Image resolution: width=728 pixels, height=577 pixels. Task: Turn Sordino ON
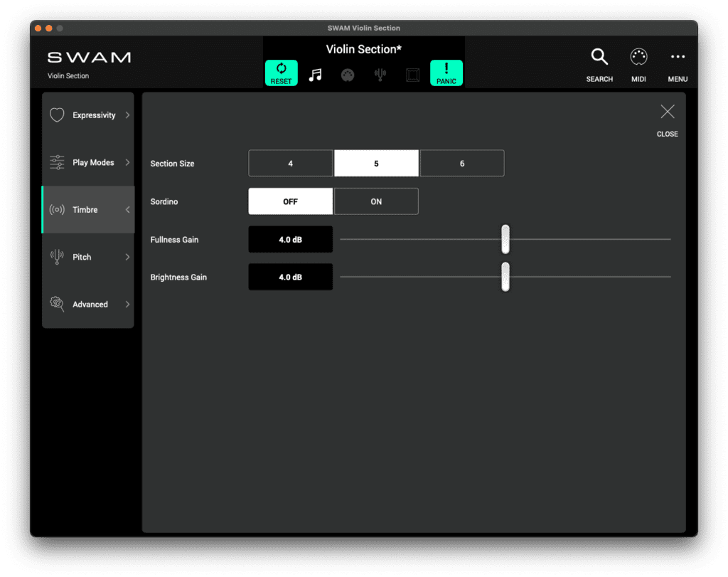pyautogui.click(x=376, y=201)
